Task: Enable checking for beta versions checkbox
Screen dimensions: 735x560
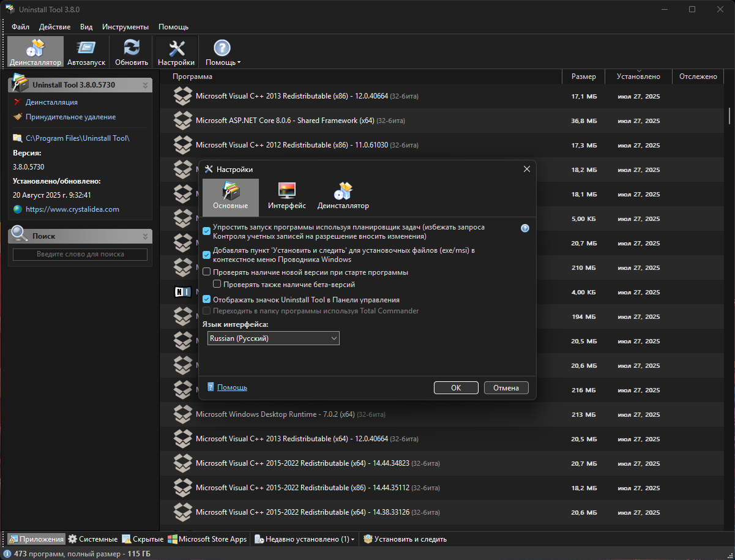Action: click(x=217, y=285)
